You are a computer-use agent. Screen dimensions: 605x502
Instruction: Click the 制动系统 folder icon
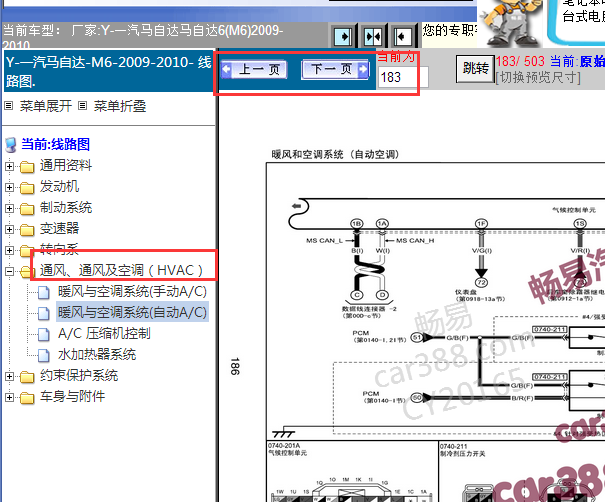(27, 209)
